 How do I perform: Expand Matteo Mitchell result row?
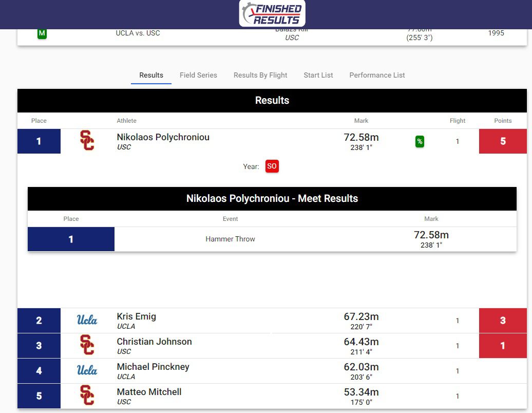[272, 396]
